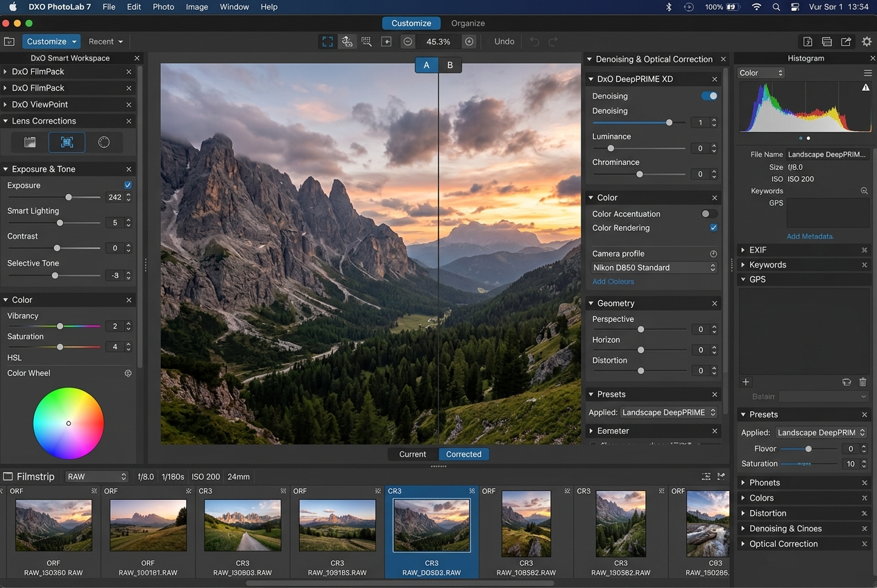This screenshot has height=588, width=877.
Task: Click the blue Customize button at top-left
Action: [x=51, y=42]
